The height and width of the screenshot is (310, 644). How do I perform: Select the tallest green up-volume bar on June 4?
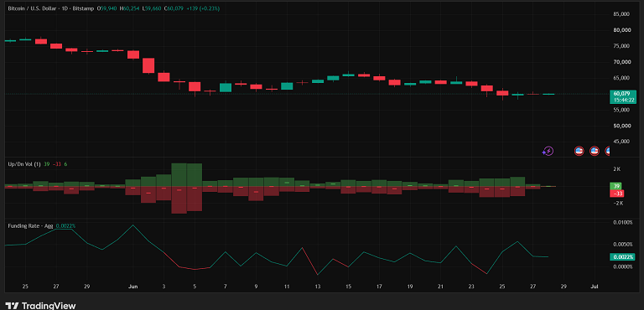(x=179, y=175)
